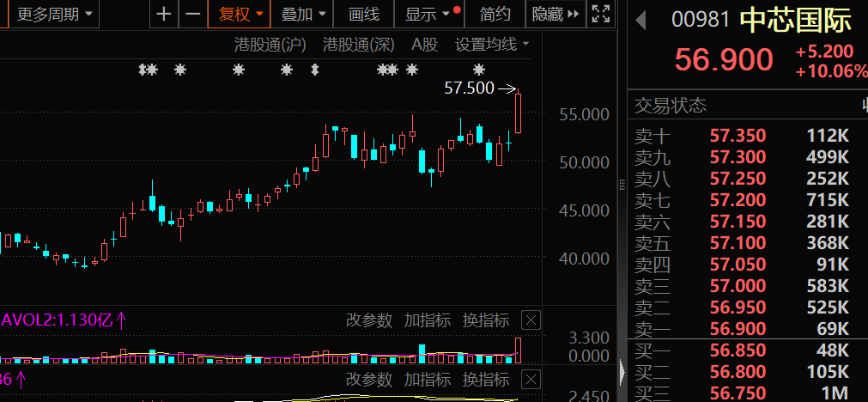Expand the 复权 adjustment dropdown
Image resolution: width=868 pixels, height=402 pixels.
coord(243,14)
